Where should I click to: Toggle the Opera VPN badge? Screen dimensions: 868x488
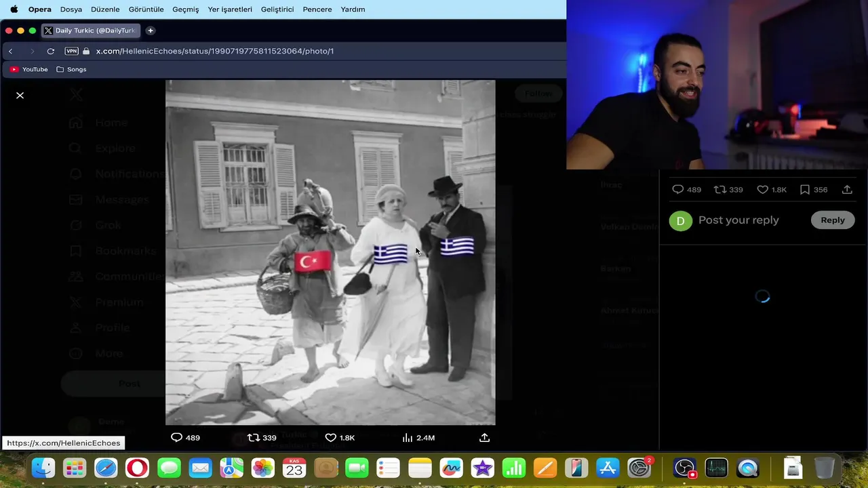71,51
